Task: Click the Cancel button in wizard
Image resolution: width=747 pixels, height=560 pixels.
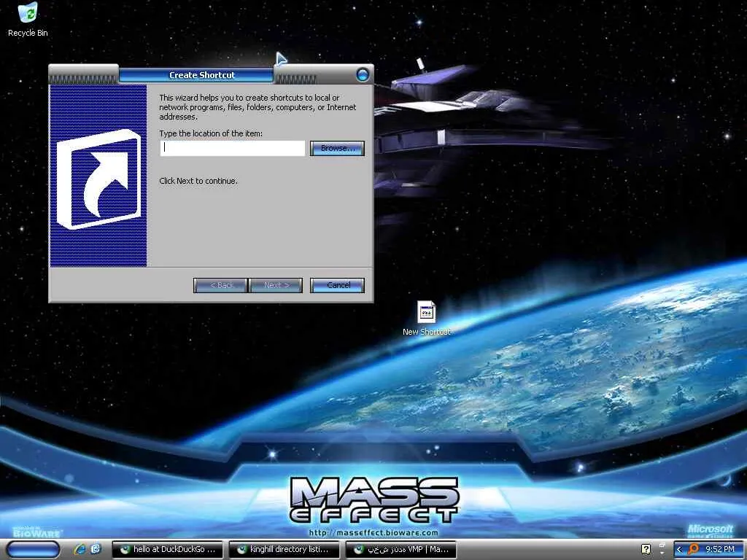Action: [337, 285]
